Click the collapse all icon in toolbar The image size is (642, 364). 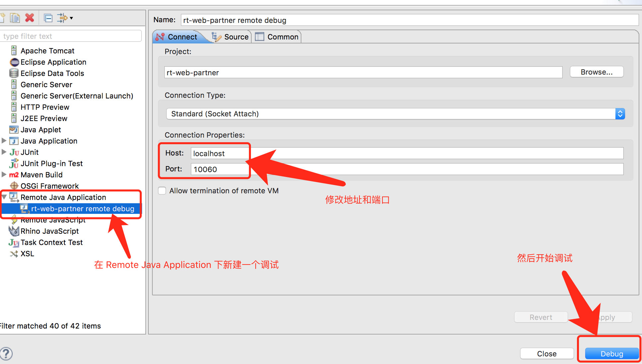point(48,18)
